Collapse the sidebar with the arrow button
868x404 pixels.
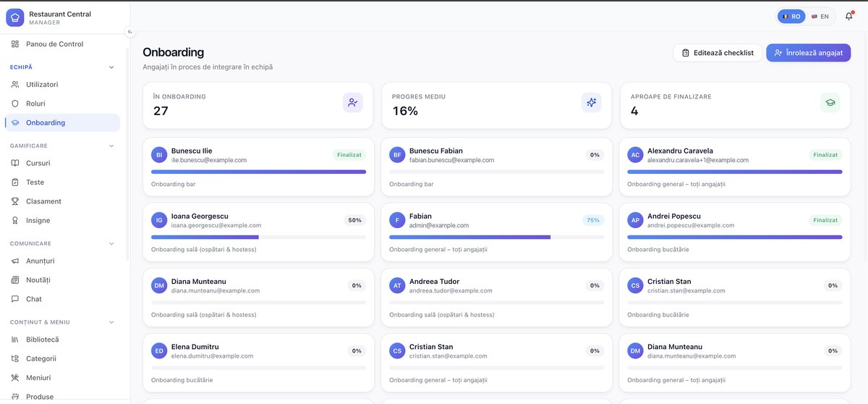click(129, 31)
